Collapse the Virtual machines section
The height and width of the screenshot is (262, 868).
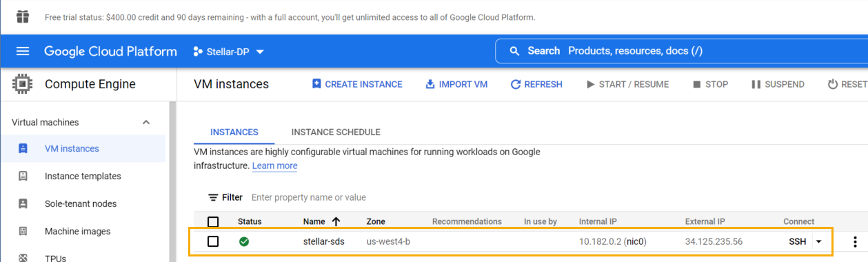[x=146, y=122]
